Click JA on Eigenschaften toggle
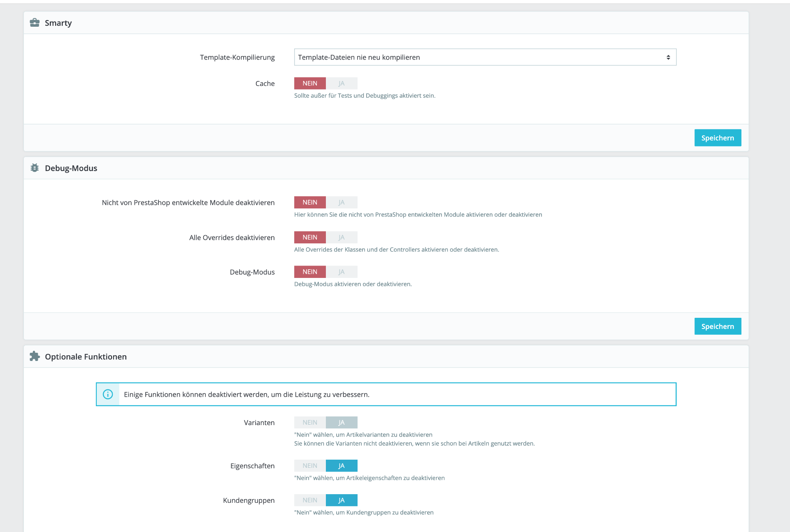Screen dimensions: 790x532 (342, 466)
